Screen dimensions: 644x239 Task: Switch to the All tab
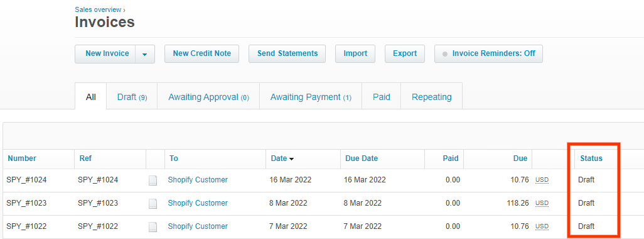pyautogui.click(x=91, y=97)
